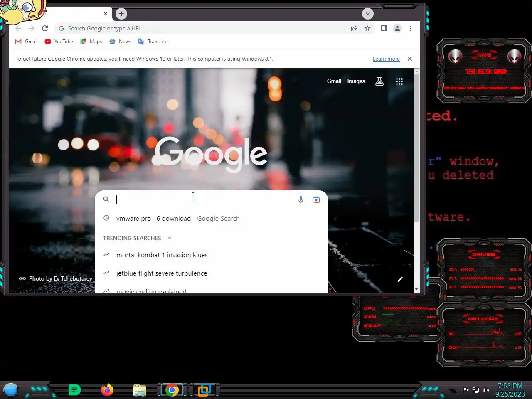Select mortal kombat 1 invasion klues suggestion
The width and height of the screenshot is (532, 399).
tap(211, 255)
